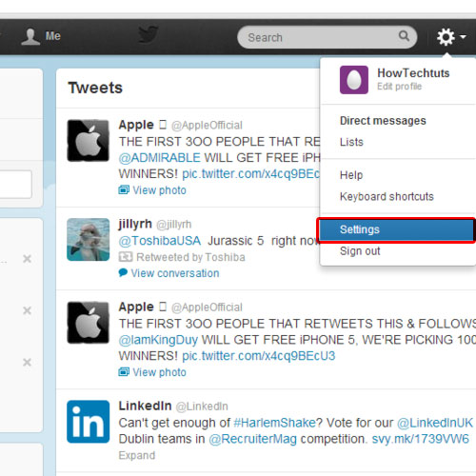Open the svy.mk/1739VW6 link
Viewport: 476px width, 476px height.
[x=420, y=439]
